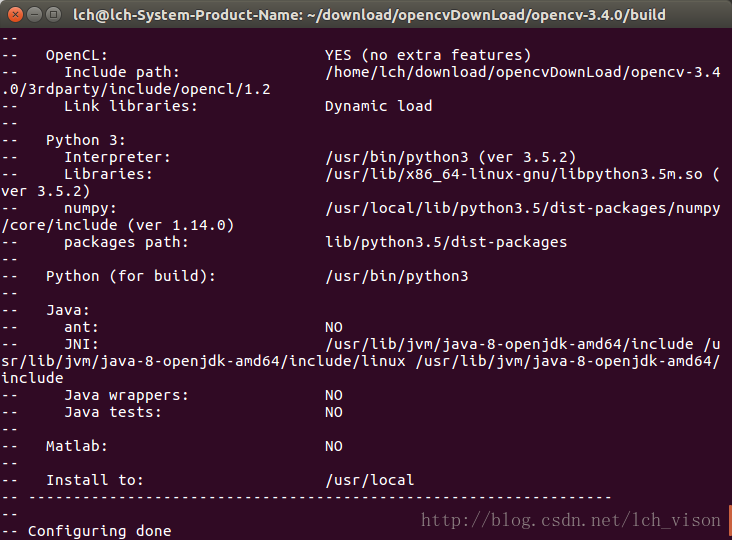Click the blog.csdn.net watermark URL
The height and width of the screenshot is (540, 732).
point(571,520)
